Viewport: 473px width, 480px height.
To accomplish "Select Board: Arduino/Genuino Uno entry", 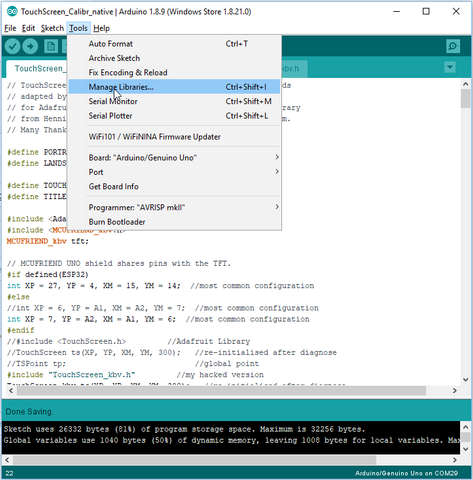I will pos(175,157).
